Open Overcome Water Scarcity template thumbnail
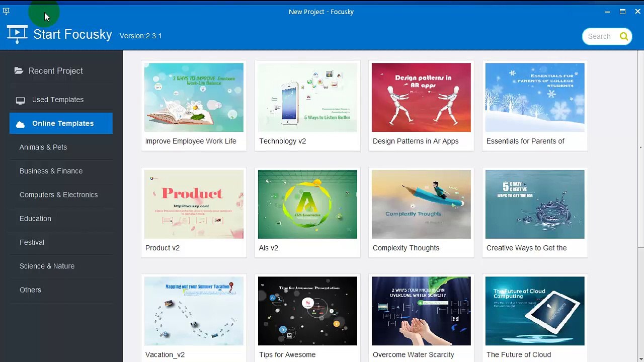This screenshot has height=362, width=644. [x=421, y=311]
